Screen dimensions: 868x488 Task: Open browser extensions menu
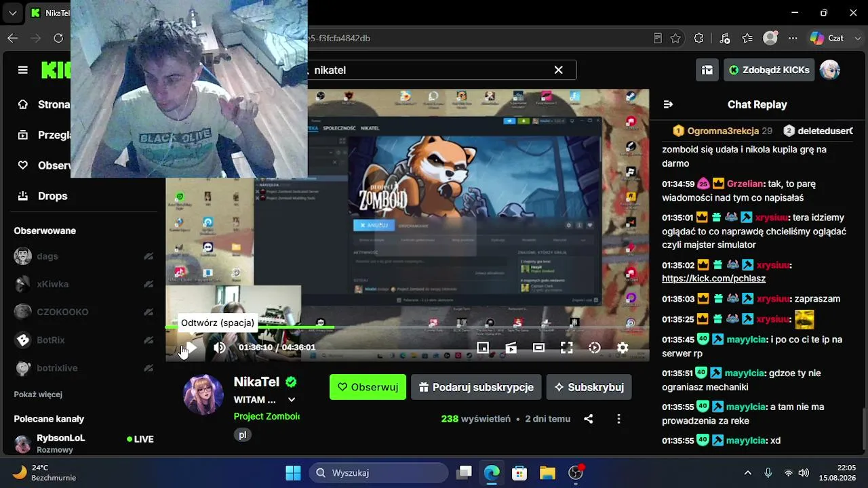pyautogui.click(x=699, y=38)
